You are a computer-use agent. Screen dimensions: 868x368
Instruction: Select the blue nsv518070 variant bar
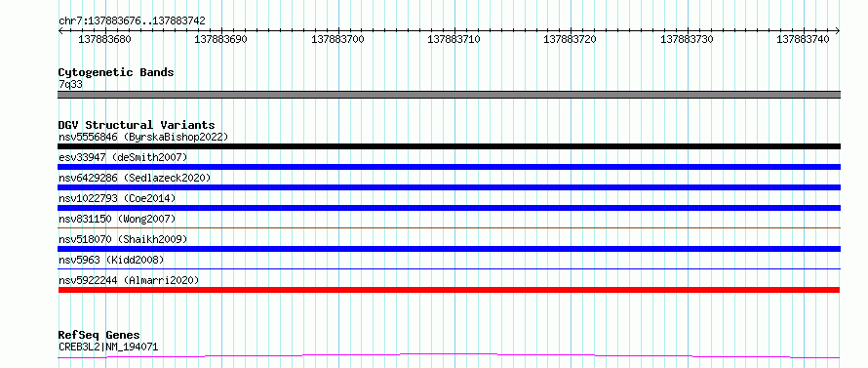click(x=449, y=249)
